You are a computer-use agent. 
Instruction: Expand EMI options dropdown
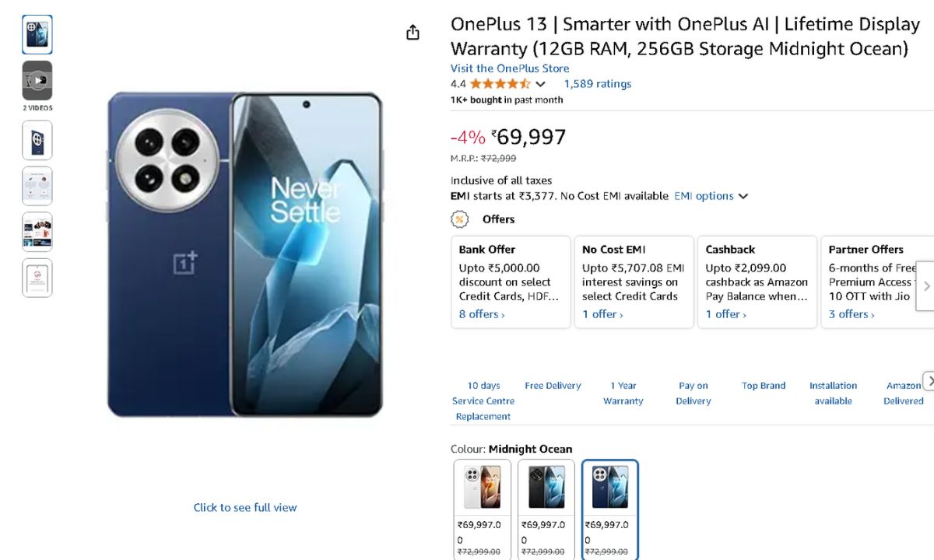point(711,196)
